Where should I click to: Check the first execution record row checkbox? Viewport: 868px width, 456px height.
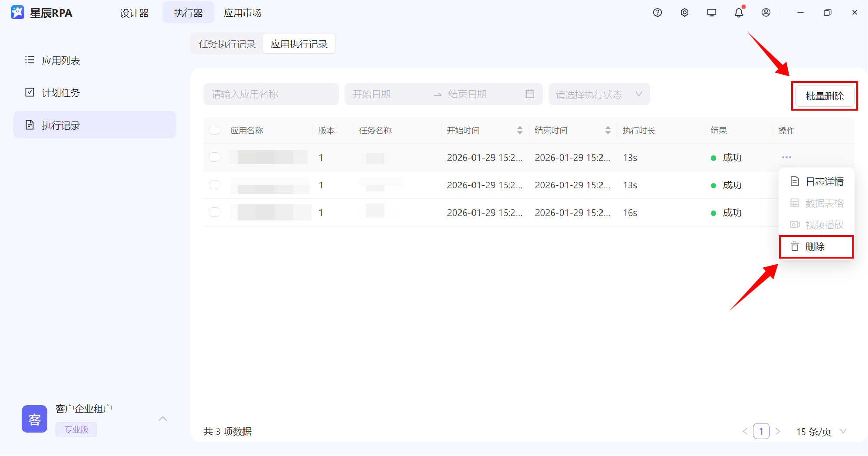[214, 157]
